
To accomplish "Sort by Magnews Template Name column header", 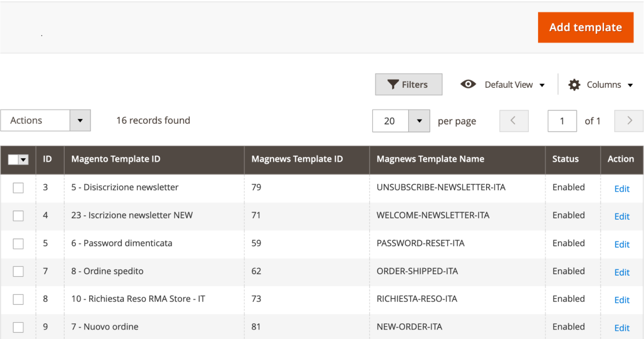I will click(430, 159).
